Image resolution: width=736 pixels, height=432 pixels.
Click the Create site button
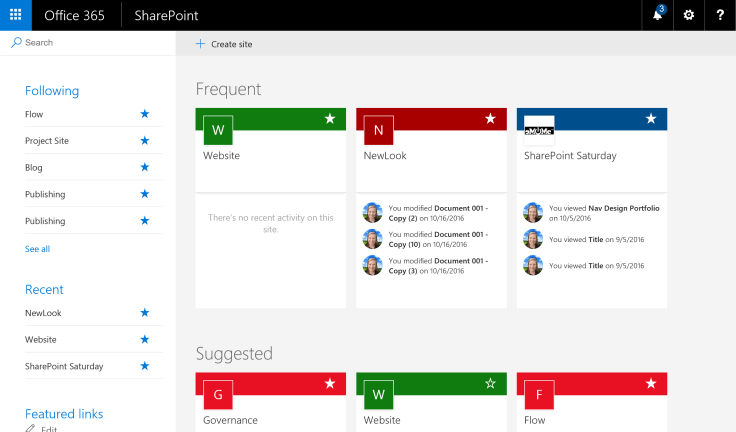click(x=224, y=44)
